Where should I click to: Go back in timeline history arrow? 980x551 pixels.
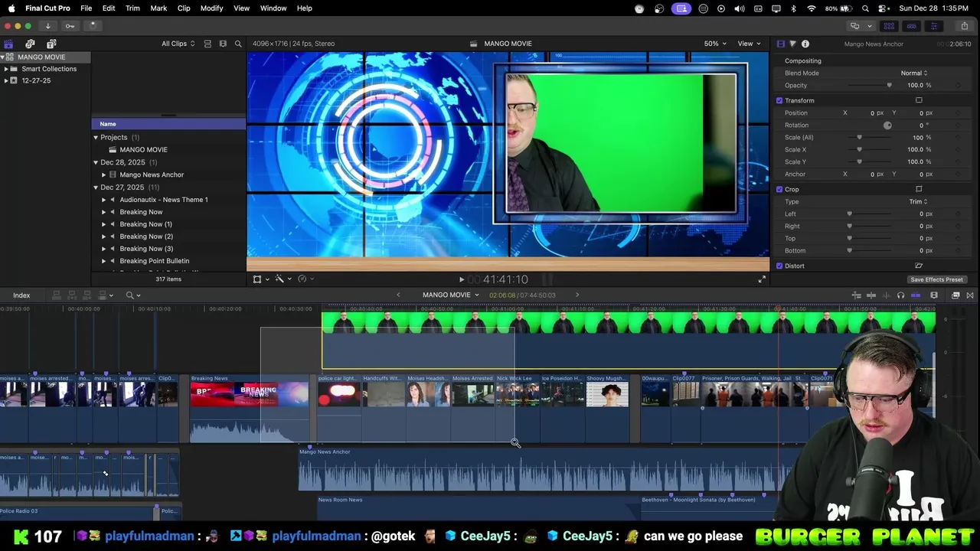tap(398, 295)
